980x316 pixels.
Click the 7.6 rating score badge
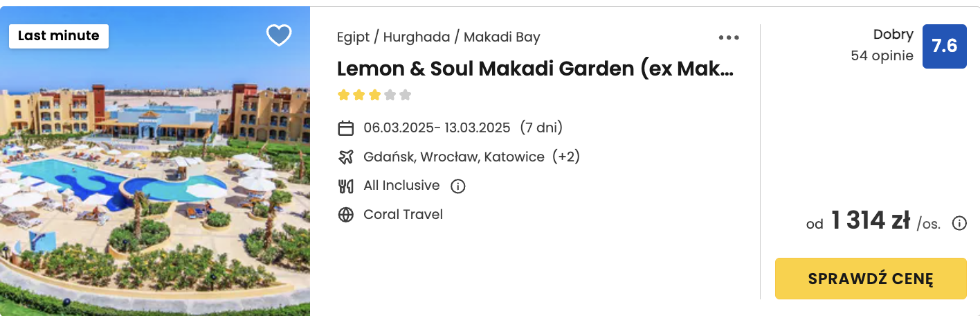[944, 46]
